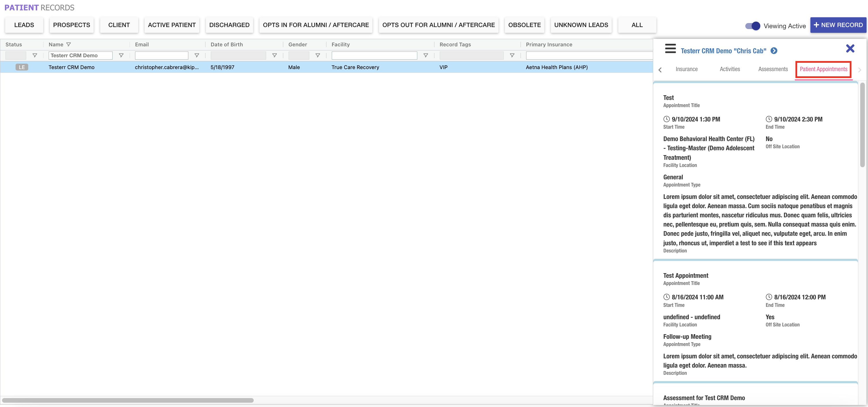This screenshot has width=868, height=407.
Task: Open the Activities tab
Action: tap(729, 69)
